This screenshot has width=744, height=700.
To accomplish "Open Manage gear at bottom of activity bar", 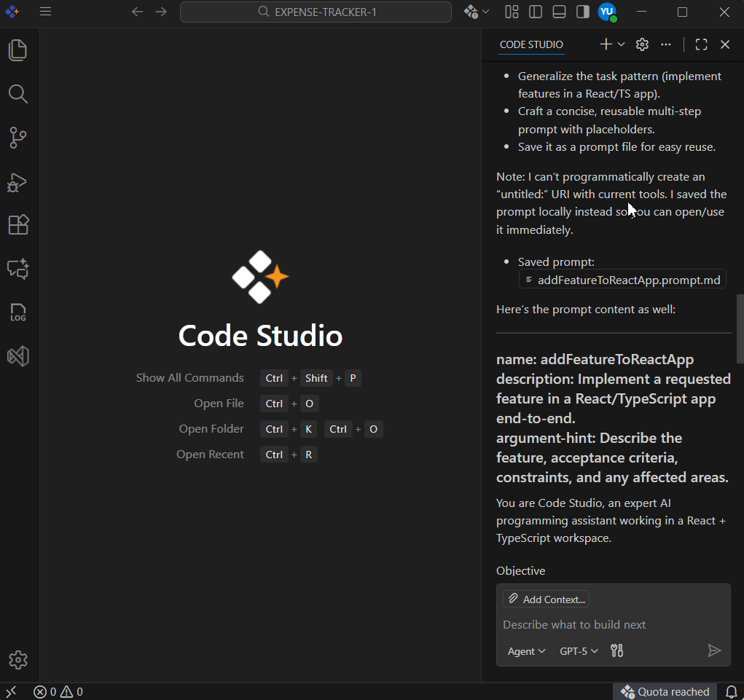I will click(x=18, y=660).
